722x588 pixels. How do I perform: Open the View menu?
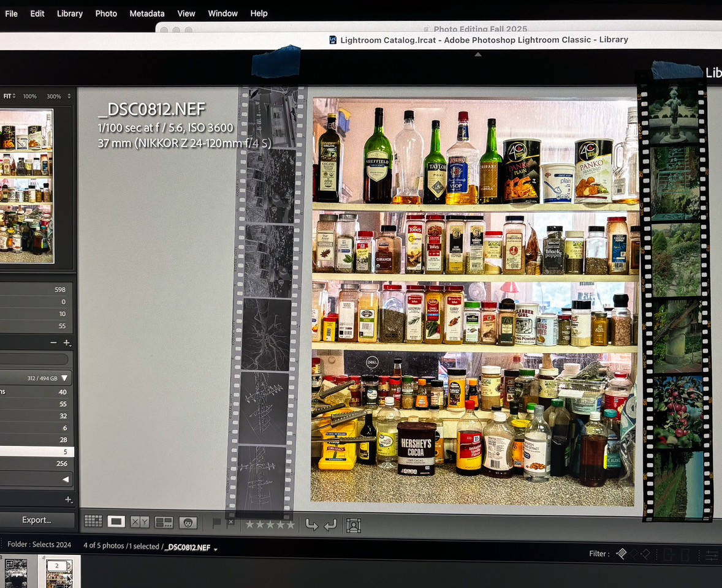[x=186, y=13]
